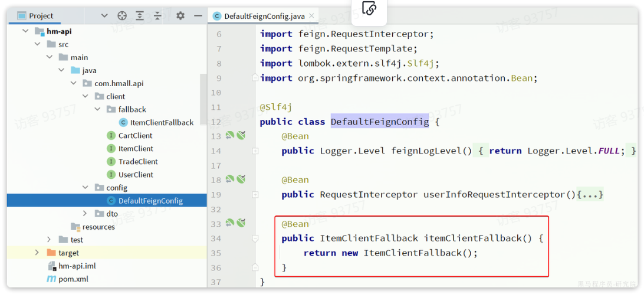Collapse the imports fold marker at line 9
Image resolution: width=644 pixels, height=294 pixels.
pyautogui.click(x=255, y=77)
